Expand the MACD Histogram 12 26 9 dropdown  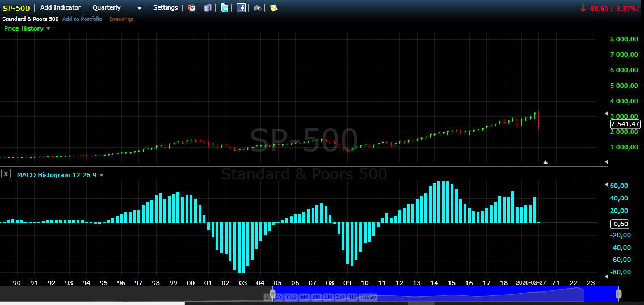click(102, 175)
